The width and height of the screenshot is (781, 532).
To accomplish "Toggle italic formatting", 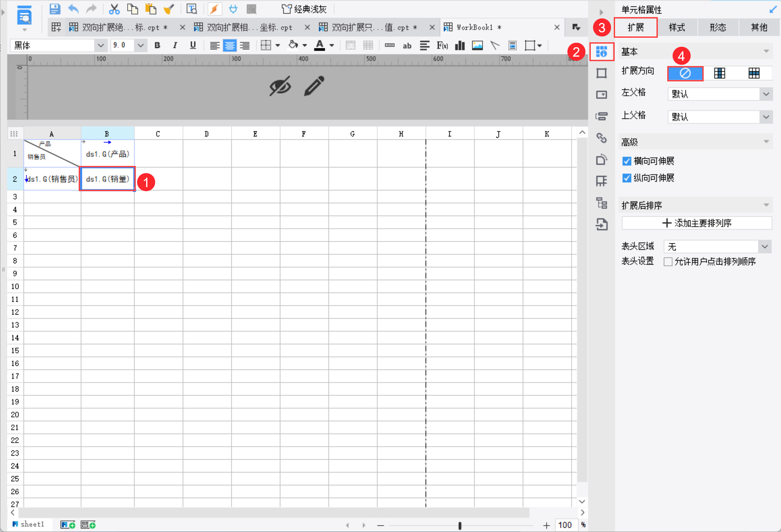I will [175, 45].
